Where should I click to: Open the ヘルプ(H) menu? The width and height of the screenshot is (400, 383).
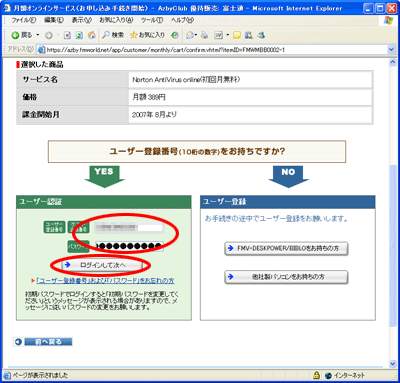(x=182, y=20)
